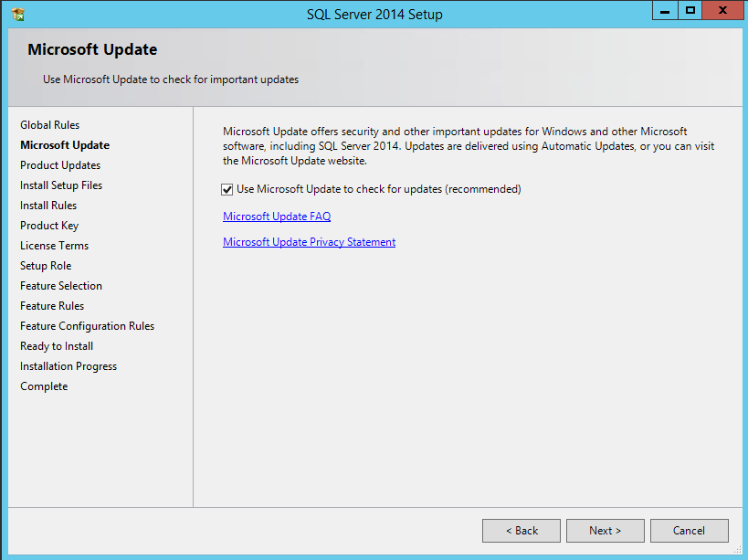Close the SQL Server 2014 Setup window
The image size is (748, 560).
point(722,10)
